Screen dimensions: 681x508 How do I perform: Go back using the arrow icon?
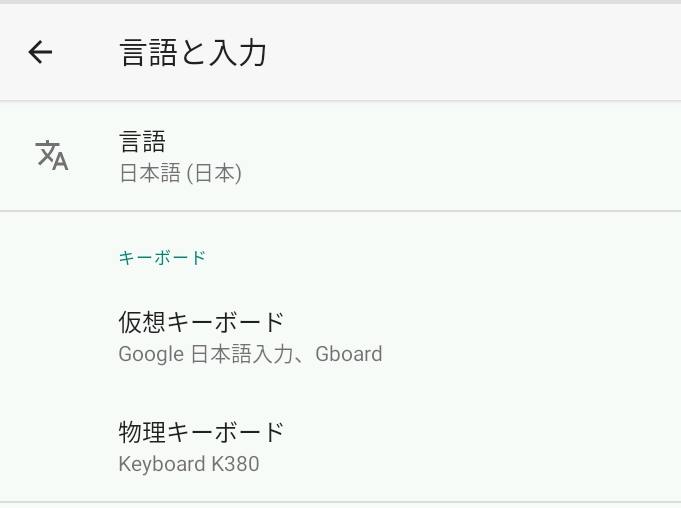click(x=40, y=52)
